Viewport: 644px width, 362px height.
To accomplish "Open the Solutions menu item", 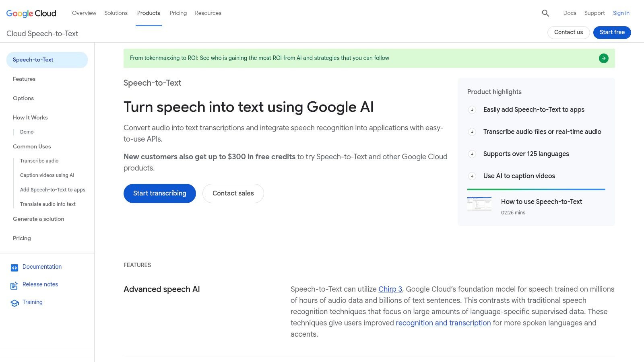I will (116, 13).
